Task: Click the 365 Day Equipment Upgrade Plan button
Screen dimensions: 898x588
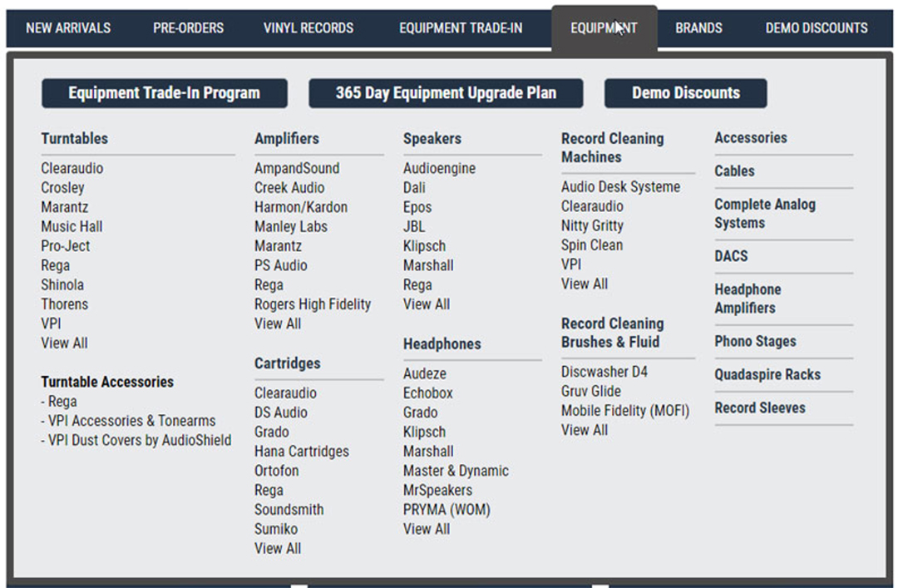Action: pos(446,93)
